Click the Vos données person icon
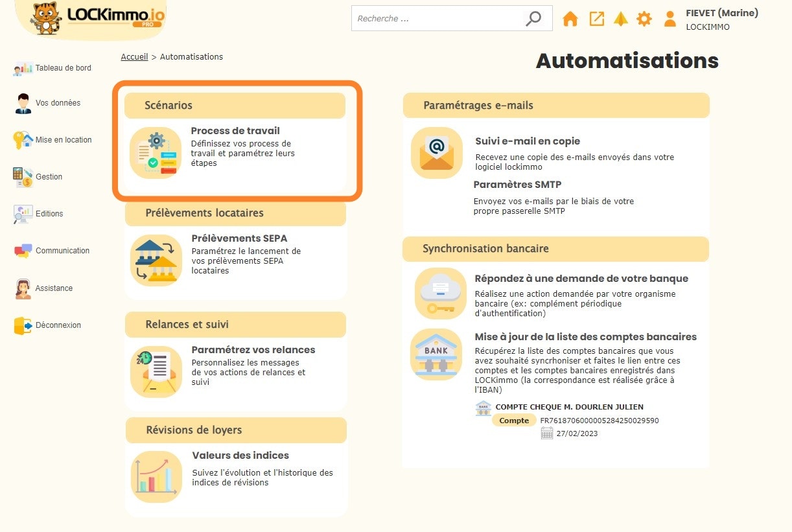This screenshot has height=532, width=792. click(x=23, y=103)
